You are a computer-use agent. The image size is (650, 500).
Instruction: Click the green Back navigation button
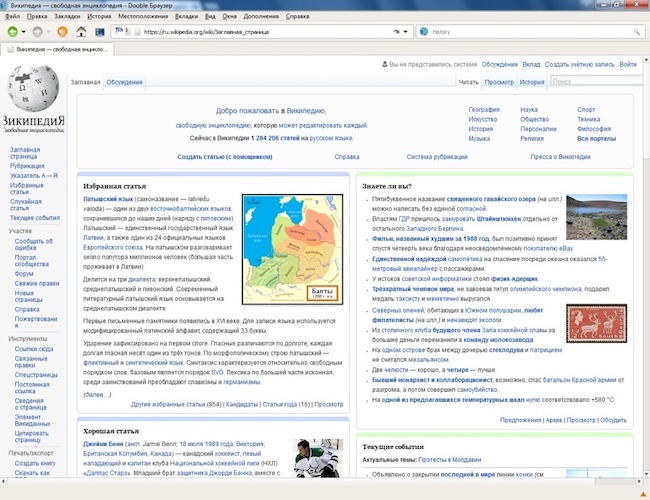pyautogui.click(x=12, y=32)
